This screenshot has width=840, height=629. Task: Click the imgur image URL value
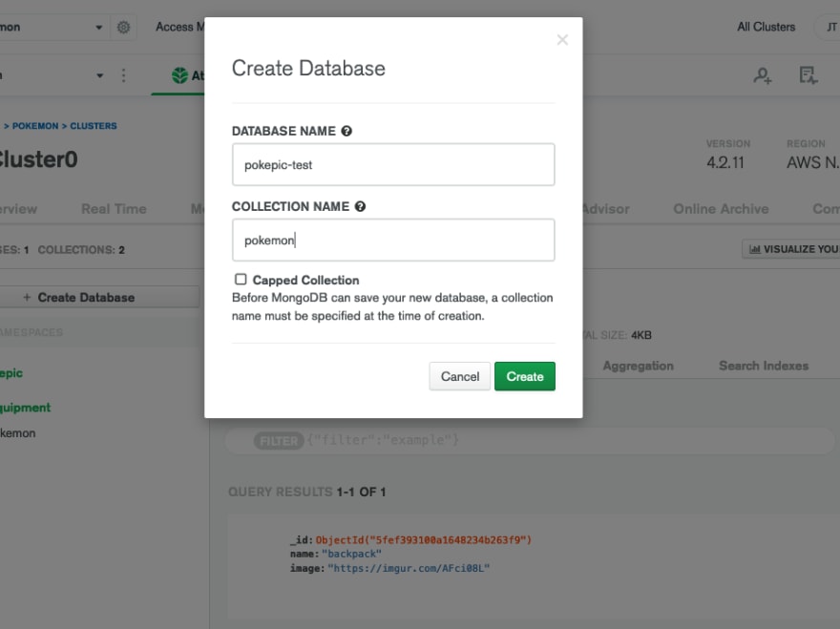tap(409, 568)
